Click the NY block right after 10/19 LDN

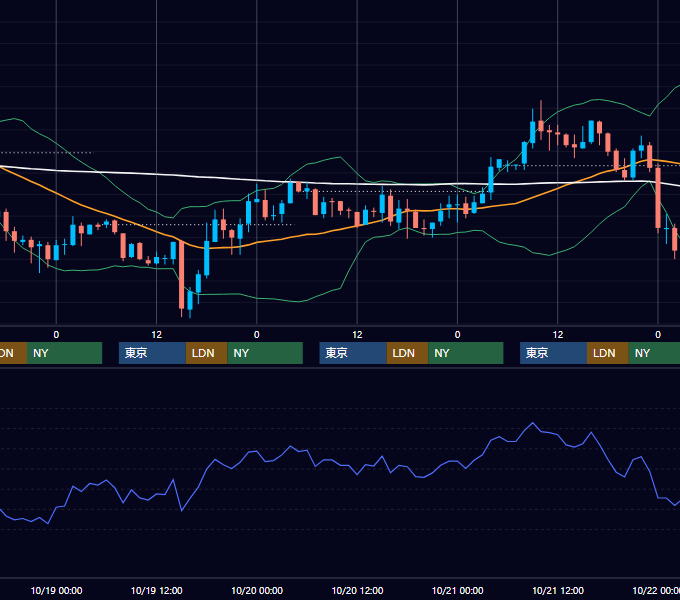point(265,353)
